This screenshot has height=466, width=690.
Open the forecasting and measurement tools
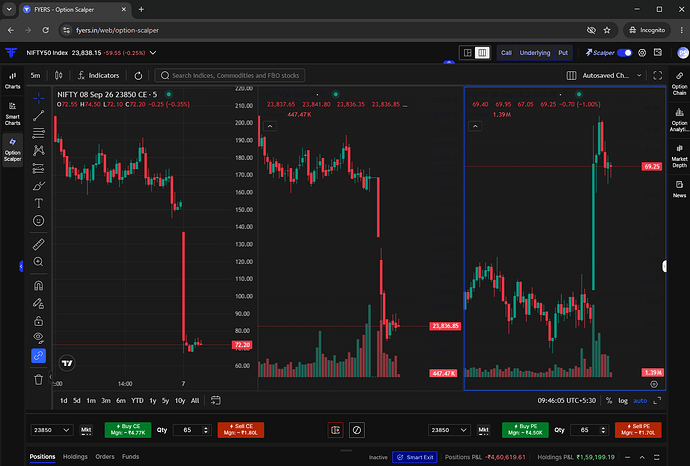pos(38,168)
